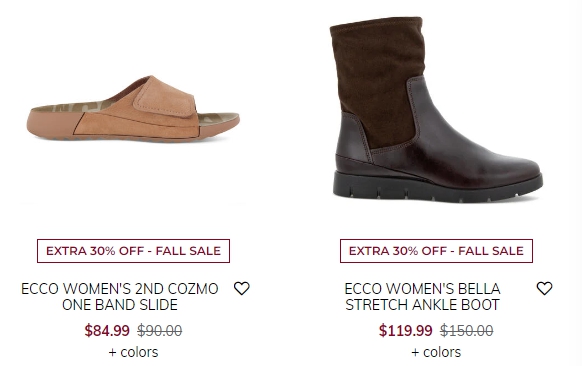Open ECCO Women's 2nd Cozmo One Band Slide title

pyautogui.click(x=120, y=297)
